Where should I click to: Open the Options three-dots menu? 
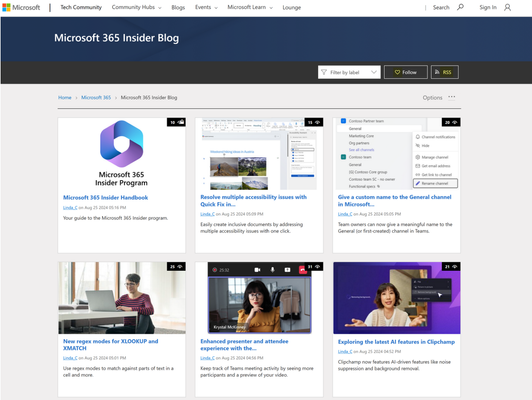[x=452, y=97]
